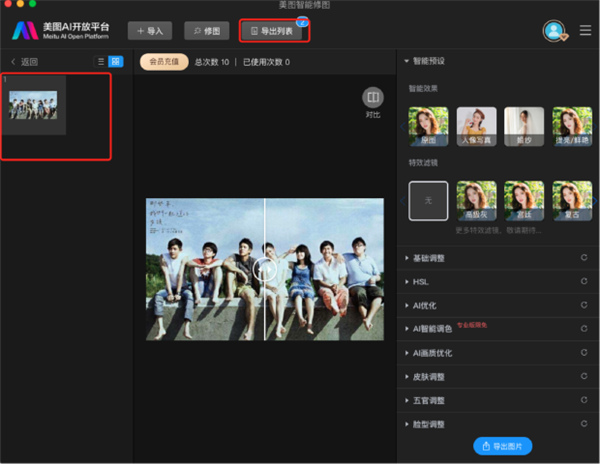Switch to grid view layout

tap(116, 62)
